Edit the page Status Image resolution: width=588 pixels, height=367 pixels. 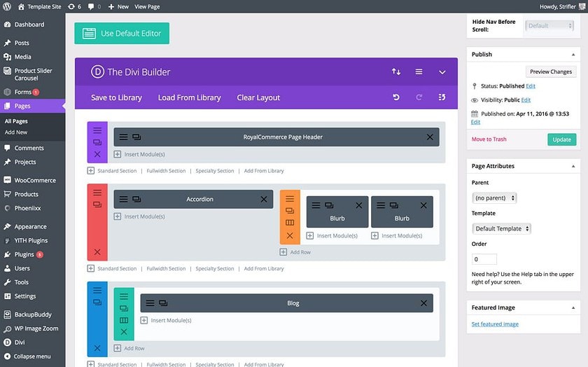[531, 86]
